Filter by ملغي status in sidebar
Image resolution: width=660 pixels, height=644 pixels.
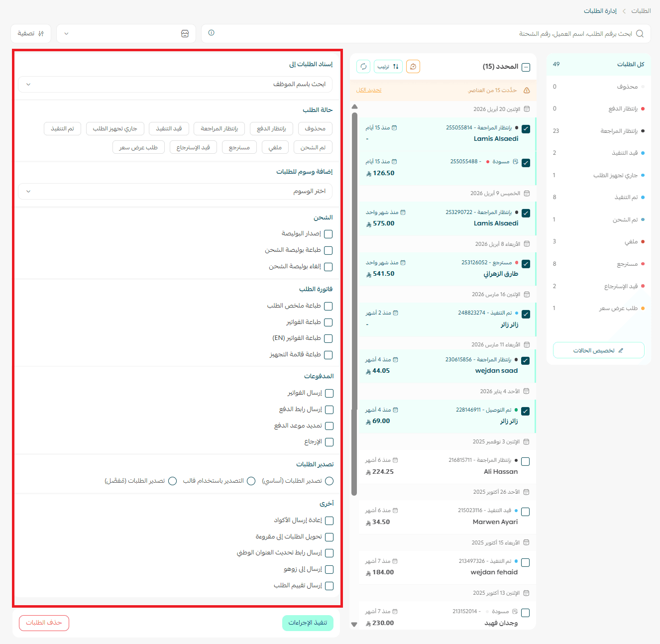coord(598,241)
